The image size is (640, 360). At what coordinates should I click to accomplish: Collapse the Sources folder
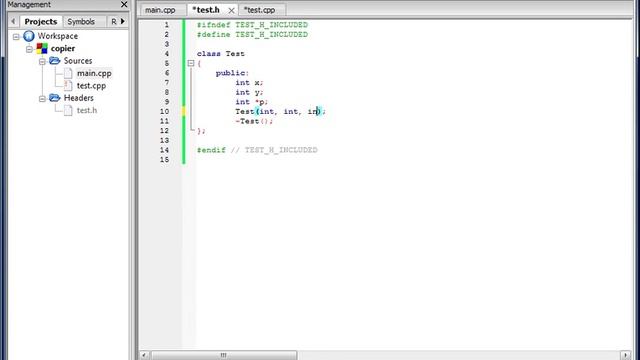(42, 62)
